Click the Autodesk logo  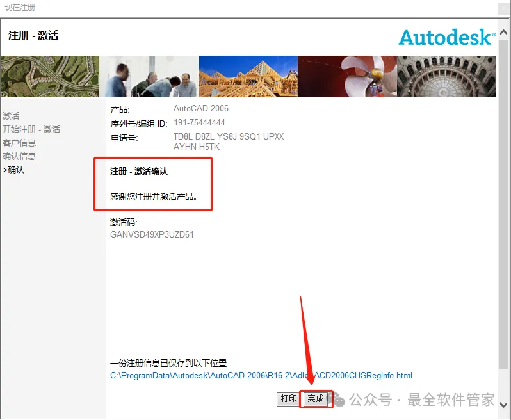tap(447, 37)
